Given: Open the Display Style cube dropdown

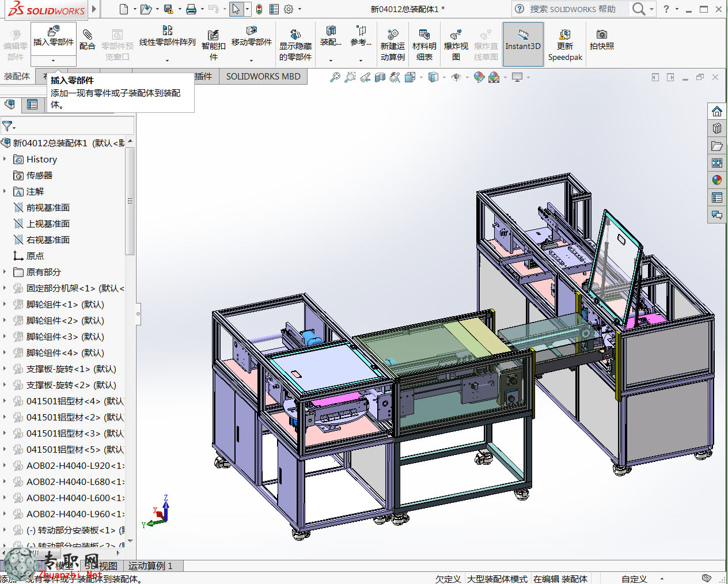Looking at the screenshot, I should coord(445,77).
